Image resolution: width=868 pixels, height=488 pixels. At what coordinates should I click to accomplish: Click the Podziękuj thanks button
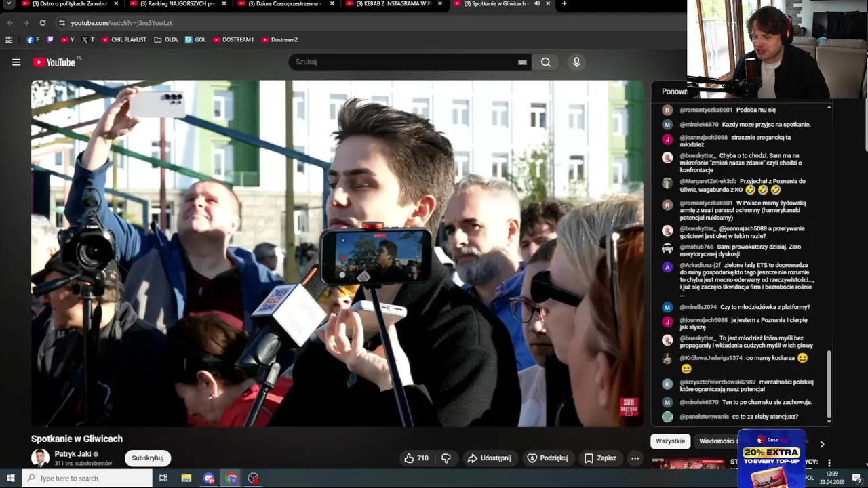(x=547, y=458)
